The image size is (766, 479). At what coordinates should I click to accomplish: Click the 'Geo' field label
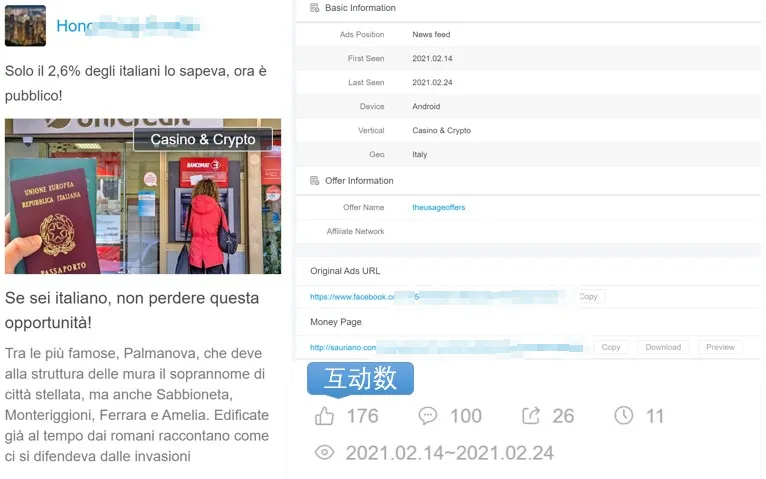pyautogui.click(x=377, y=154)
